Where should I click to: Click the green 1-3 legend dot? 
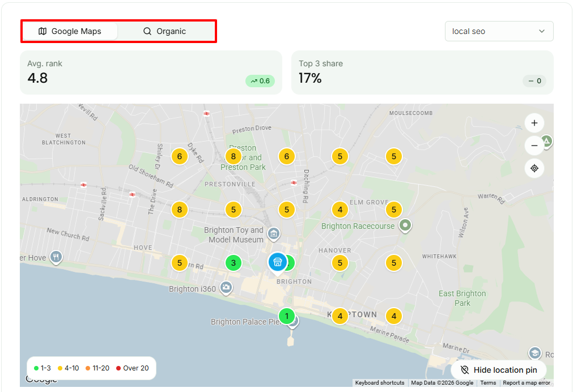[36, 368]
